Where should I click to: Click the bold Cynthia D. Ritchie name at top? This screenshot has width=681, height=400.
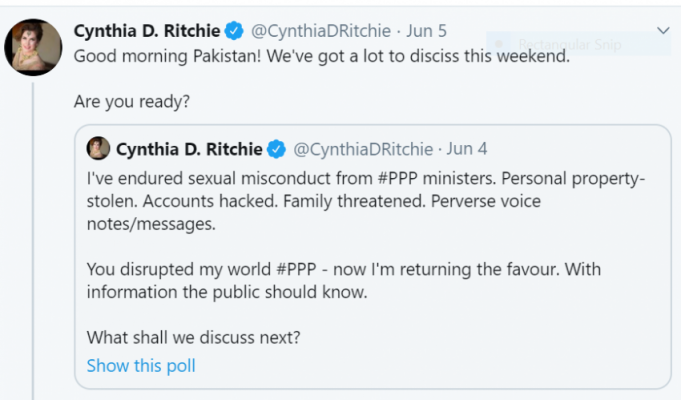(x=147, y=31)
